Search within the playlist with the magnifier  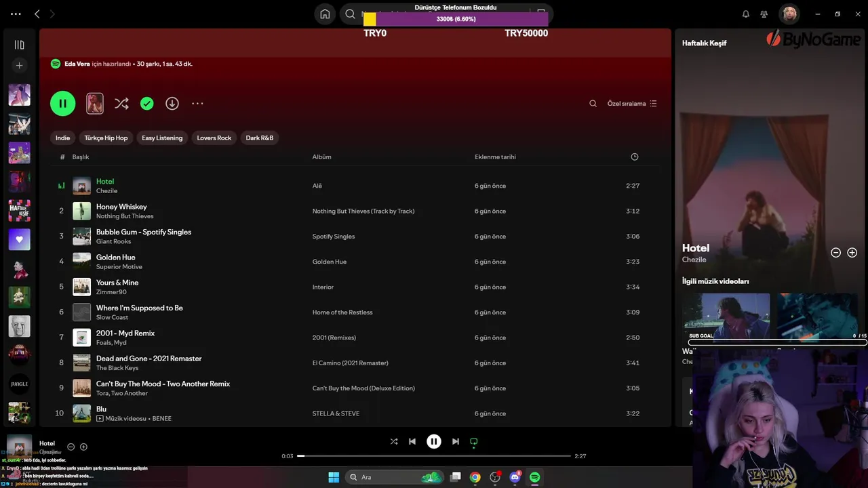pos(593,104)
